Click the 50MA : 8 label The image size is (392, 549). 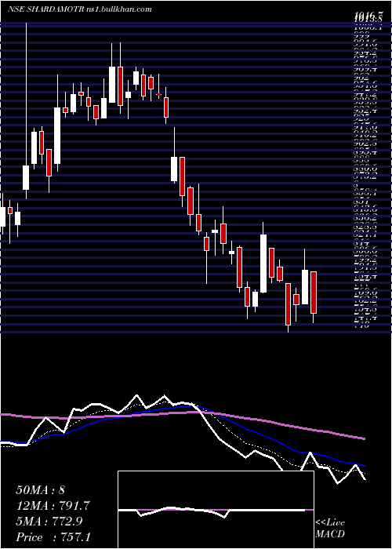click(40, 489)
